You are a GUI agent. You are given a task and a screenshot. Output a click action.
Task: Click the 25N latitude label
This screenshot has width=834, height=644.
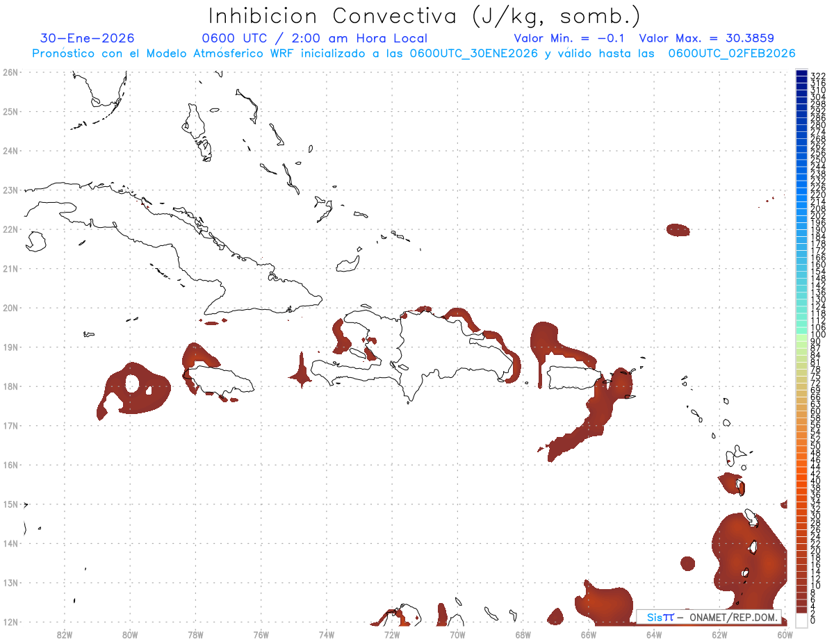pyautogui.click(x=10, y=111)
